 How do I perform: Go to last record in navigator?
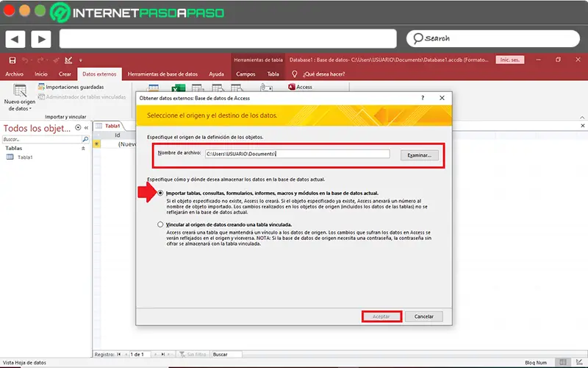point(163,354)
